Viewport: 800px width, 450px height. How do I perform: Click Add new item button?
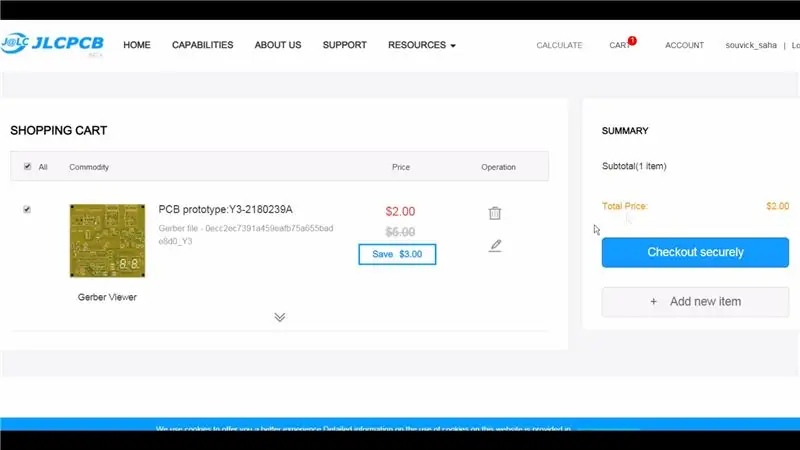(x=695, y=302)
